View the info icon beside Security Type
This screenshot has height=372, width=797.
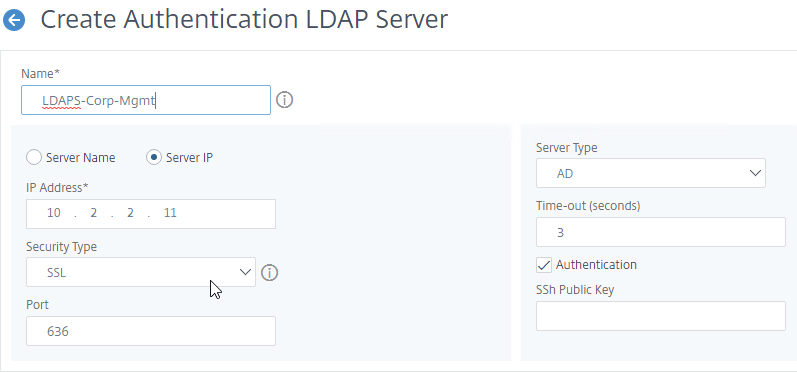[x=269, y=273]
